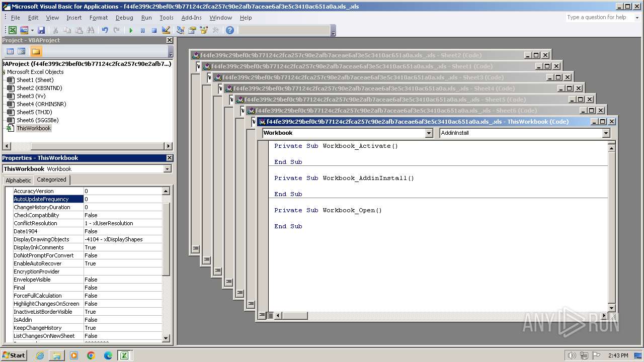Click the volume speaker tray icon
The width and height of the screenshot is (644, 362).
pyautogui.click(x=572, y=355)
